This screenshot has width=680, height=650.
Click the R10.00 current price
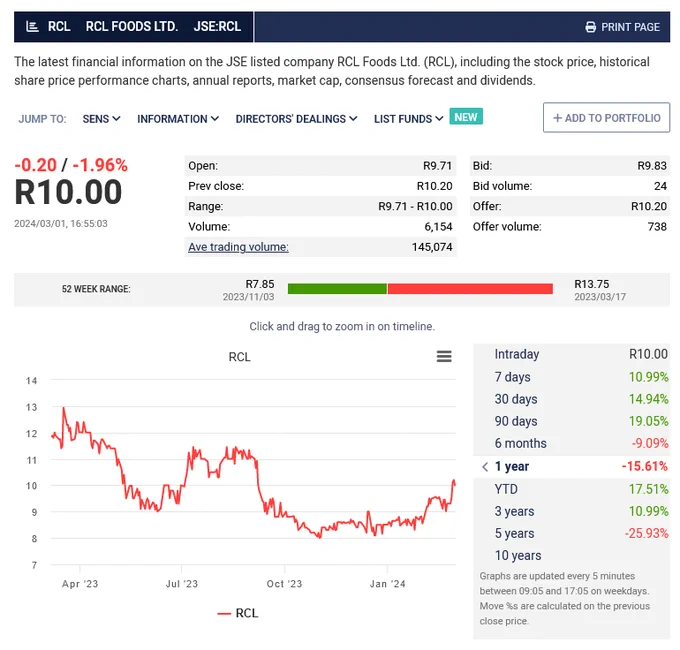[68, 192]
